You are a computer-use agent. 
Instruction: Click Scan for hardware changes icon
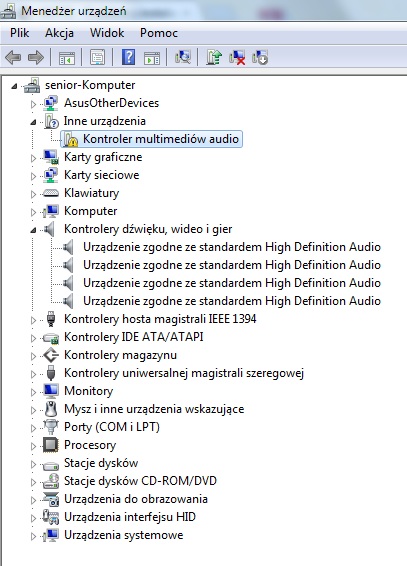tap(183, 57)
